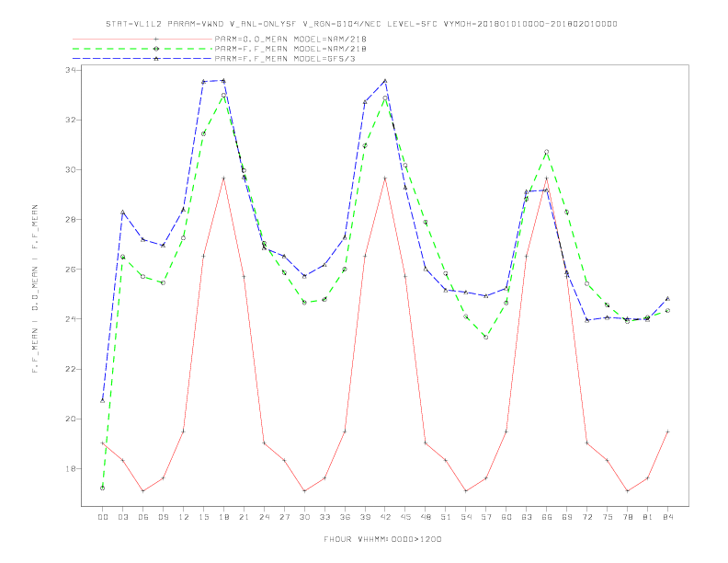The height and width of the screenshot is (563, 728).
Task: Click the vertical y-axis title F.F_MEAN | O.O_MEAN
Action: click(x=35, y=289)
